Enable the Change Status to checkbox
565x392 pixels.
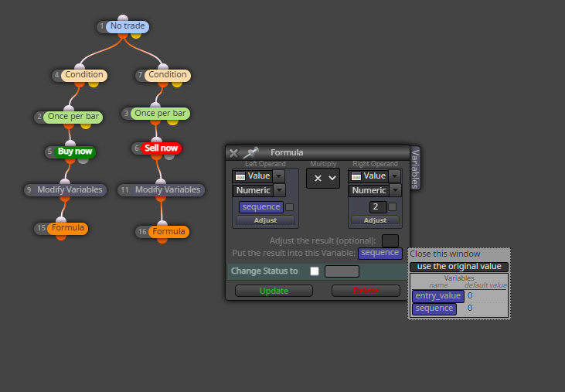coord(315,271)
